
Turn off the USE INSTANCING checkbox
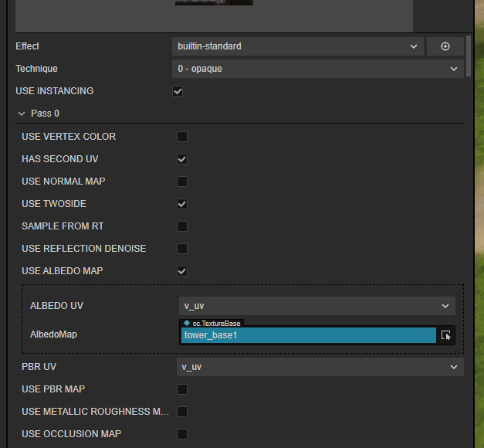coord(178,91)
